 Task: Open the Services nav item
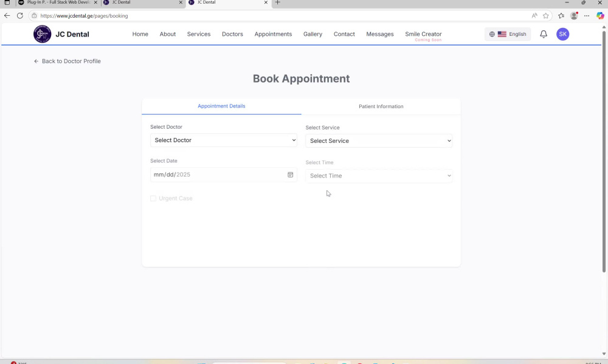pos(199,34)
